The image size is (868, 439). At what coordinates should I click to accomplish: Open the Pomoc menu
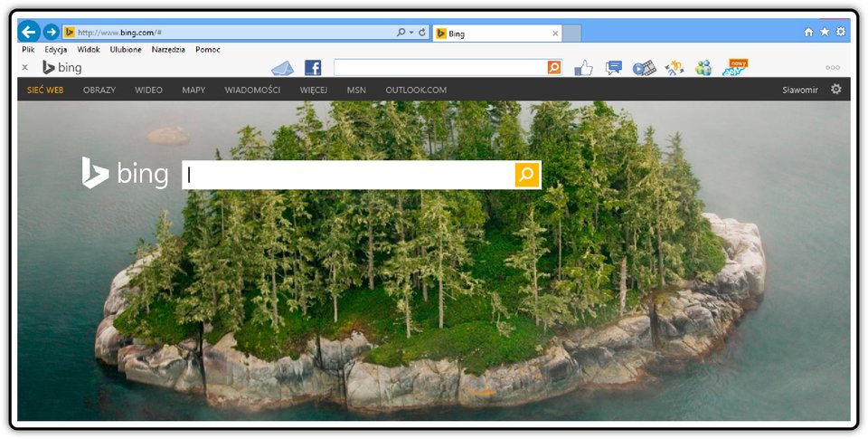208,50
